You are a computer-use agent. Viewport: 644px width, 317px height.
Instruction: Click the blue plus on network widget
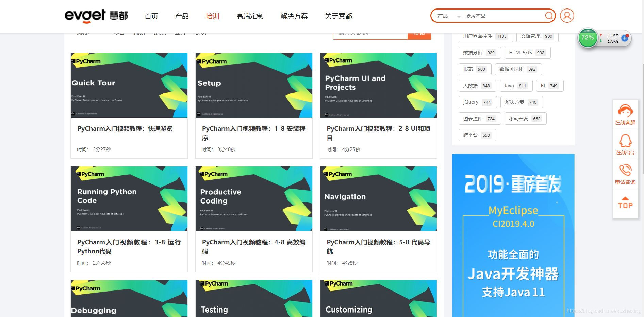point(625,38)
